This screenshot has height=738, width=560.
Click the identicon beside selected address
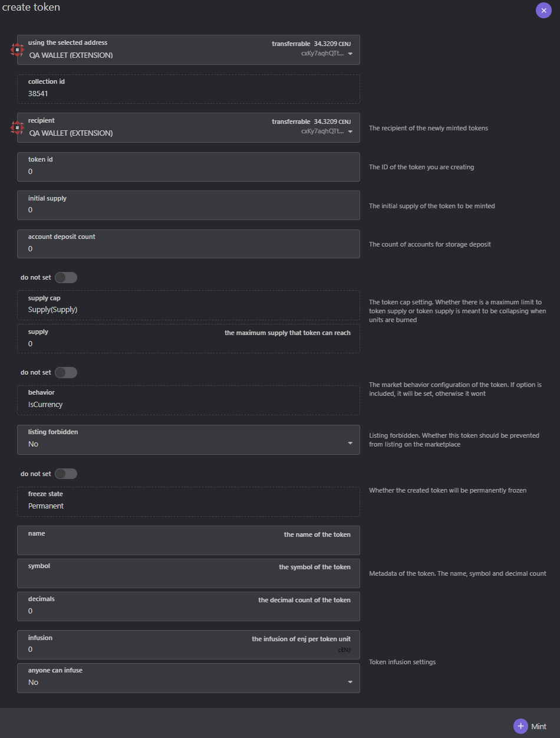pyautogui.click(x=17, y=50)
